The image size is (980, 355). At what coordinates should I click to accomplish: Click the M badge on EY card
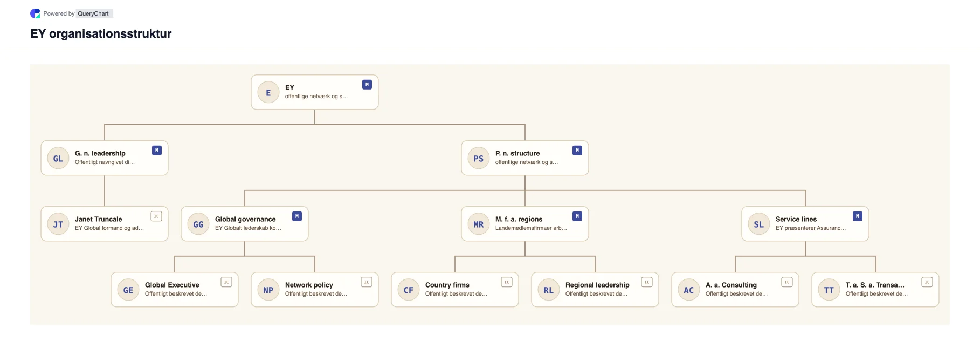pos(367,85)
